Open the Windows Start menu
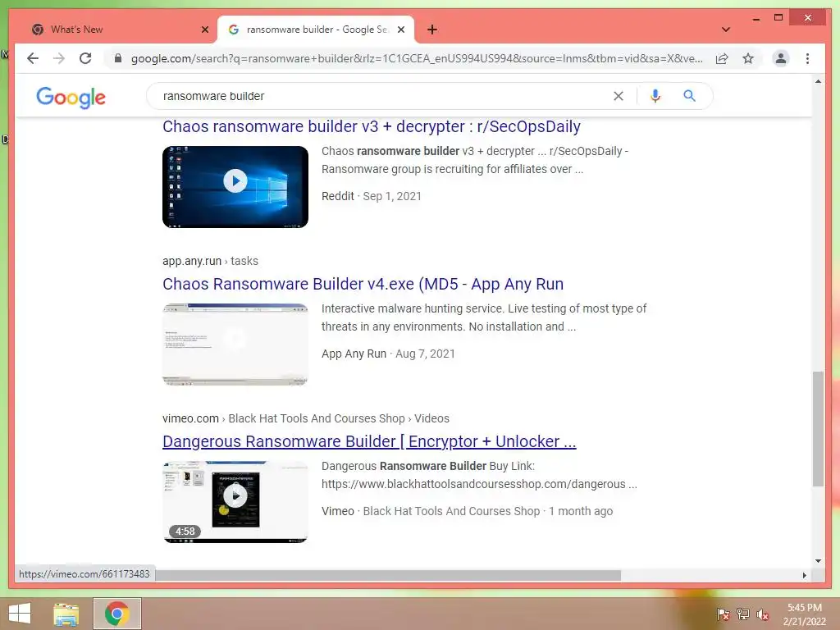 click(20, 614)
